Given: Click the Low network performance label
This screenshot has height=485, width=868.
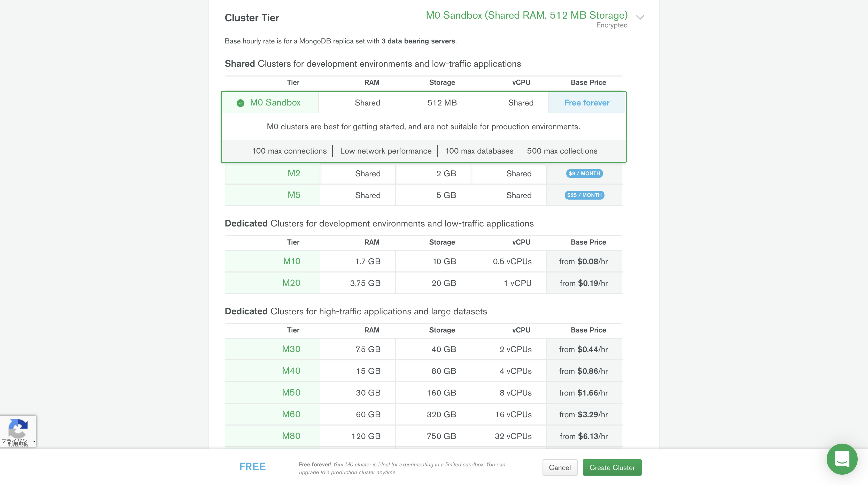Looking at the screenshot, I should (x=385, y=151).
